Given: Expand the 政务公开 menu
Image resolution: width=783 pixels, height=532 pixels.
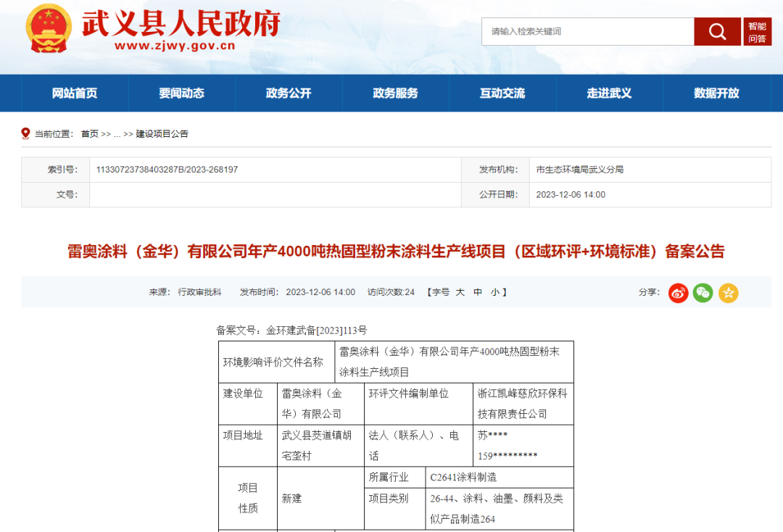Looking at the screenshot, I should click(289, 93).
